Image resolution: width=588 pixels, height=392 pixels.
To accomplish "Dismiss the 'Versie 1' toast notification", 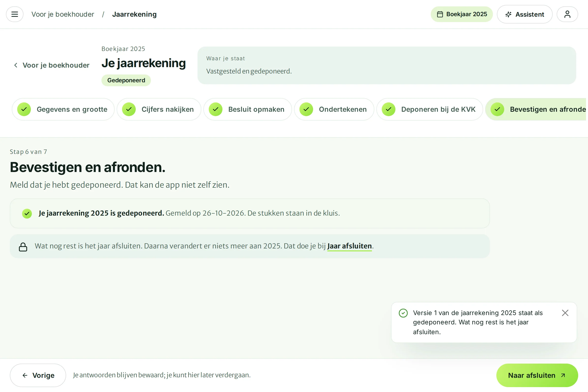I will pyautogui.click(x=565, y=313).
